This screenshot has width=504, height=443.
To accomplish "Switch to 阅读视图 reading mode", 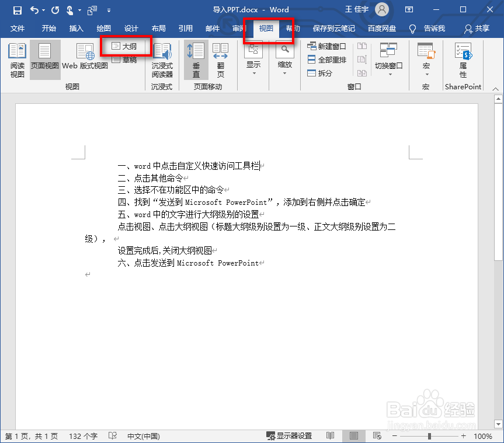I will point(17,60).
